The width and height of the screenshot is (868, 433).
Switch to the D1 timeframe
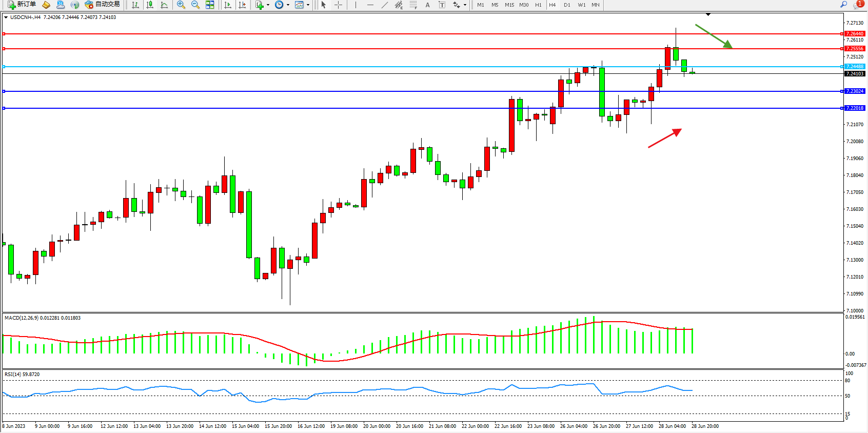pyautogui.click(x=567, y=5)
